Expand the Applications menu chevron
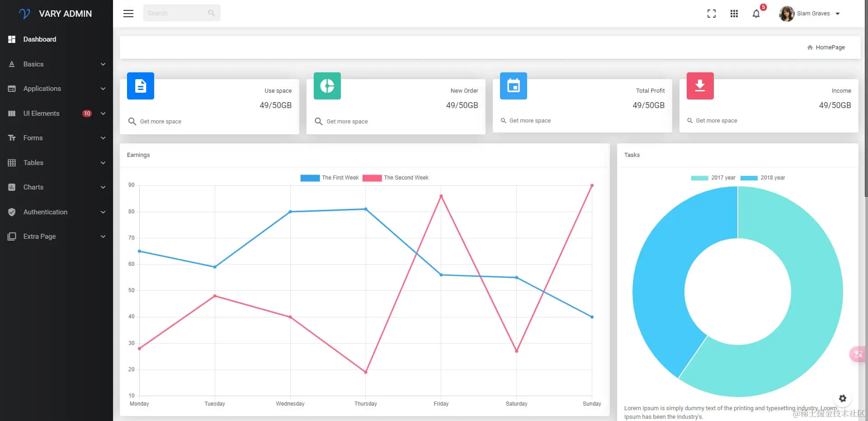This screenshot has height=421, width=868. point(103,89)
